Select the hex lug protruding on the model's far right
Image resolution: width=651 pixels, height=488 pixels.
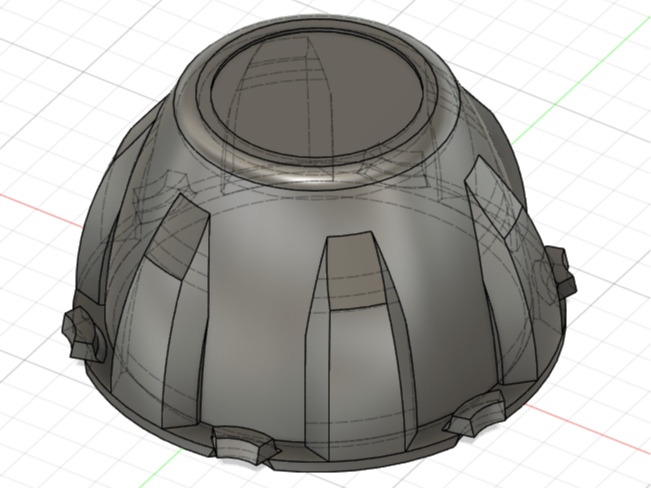coord(560,272)
